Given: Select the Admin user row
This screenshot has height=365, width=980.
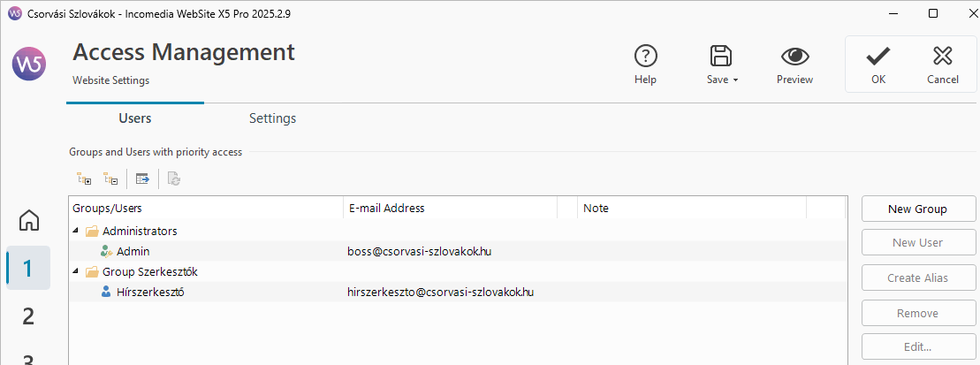Looking at the screenshot, I should point(133,252).
